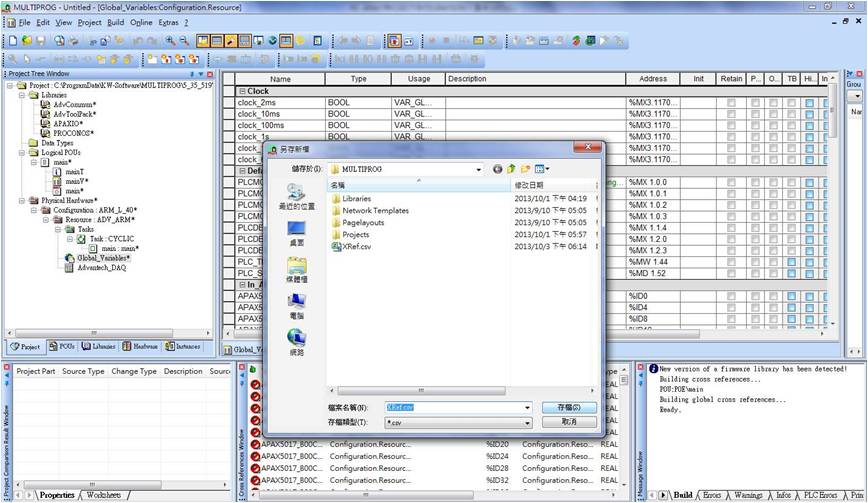868x503 pixels.
Task: Toggle Retain checkbox for %ID0 row
Action: point(731,297)
